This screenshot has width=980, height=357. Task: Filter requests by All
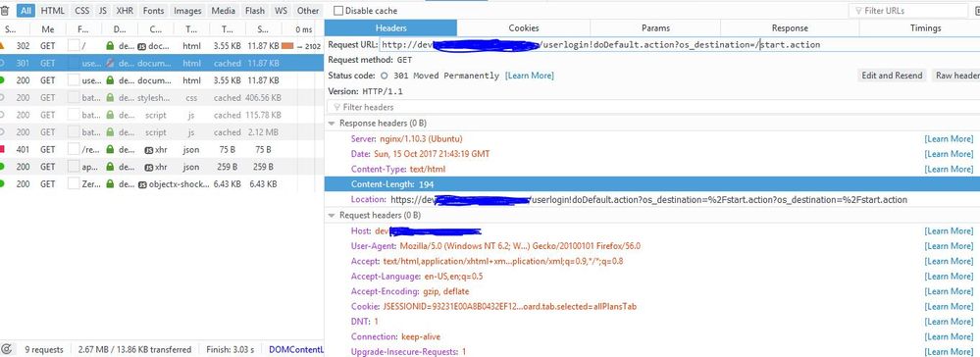pyautogui.click(x=26, y=11)
